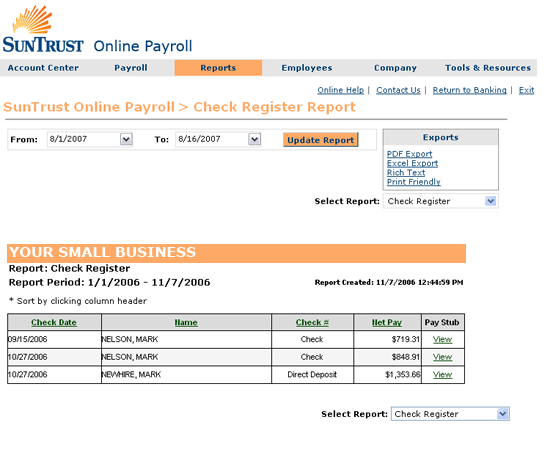The height and width of the screenshot is (450, 550).
Task: Click the $719.31 net pay cell
Action: 387,340
